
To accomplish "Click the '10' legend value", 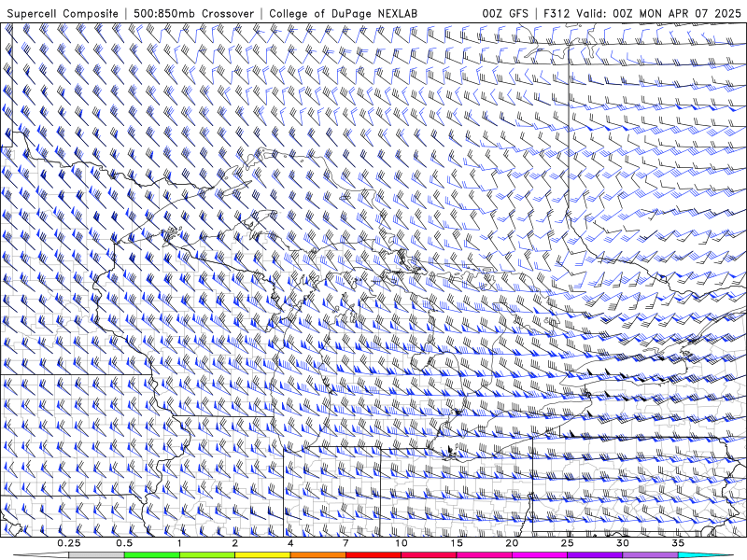I will [402, 543].
